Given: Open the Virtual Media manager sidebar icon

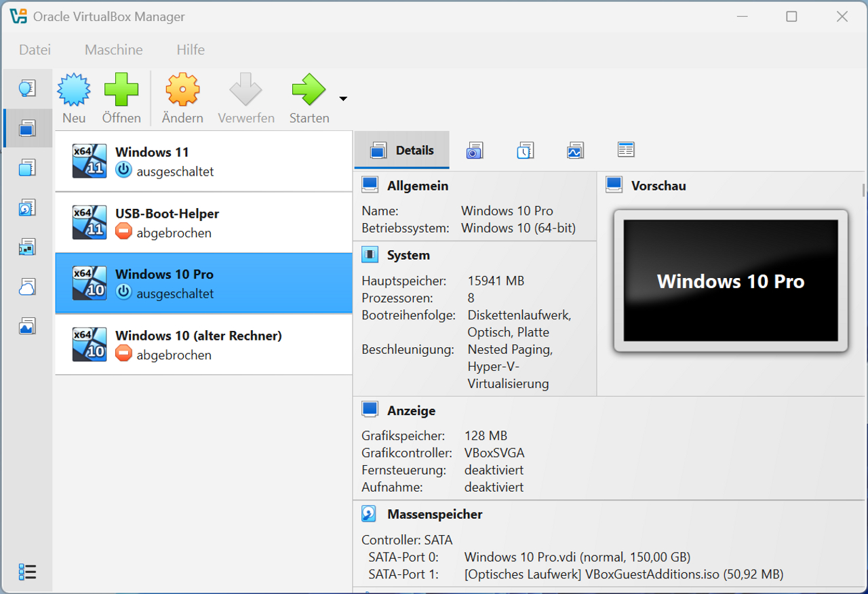Looking at the screenshot, I should click(x=27, y=207).
